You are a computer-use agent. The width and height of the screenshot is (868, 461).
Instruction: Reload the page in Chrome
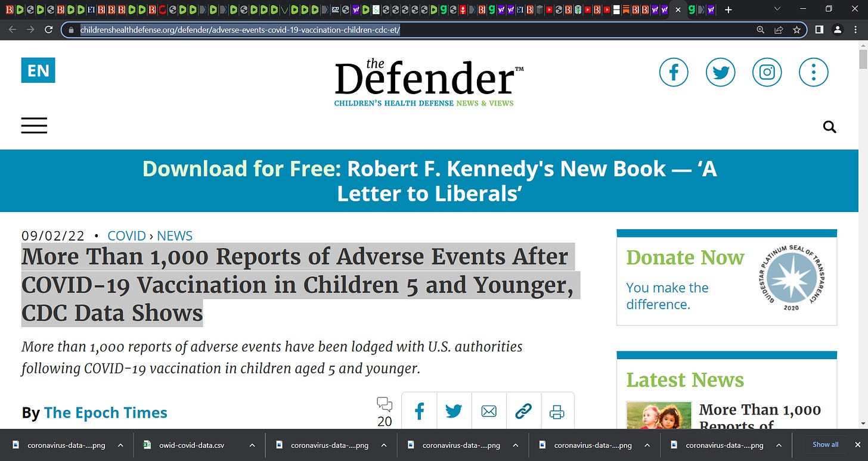click(x=49, y=30)
